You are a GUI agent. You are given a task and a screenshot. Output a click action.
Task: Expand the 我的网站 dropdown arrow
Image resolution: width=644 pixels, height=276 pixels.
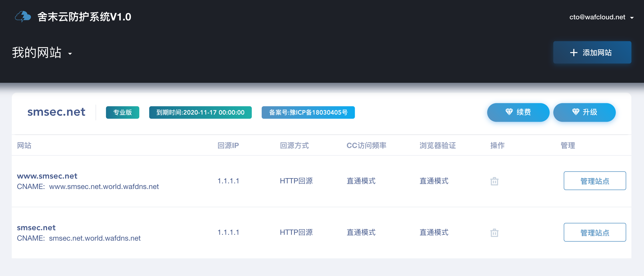pyautogui.click(x=70, y=54)
